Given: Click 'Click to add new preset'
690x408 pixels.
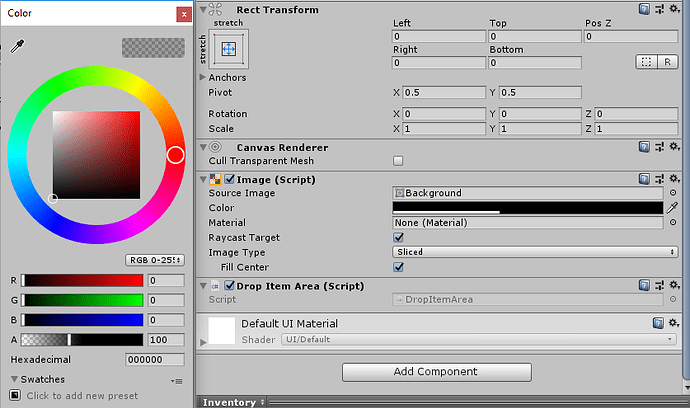Looking at the screenshot, I should [x=82, y=396].
